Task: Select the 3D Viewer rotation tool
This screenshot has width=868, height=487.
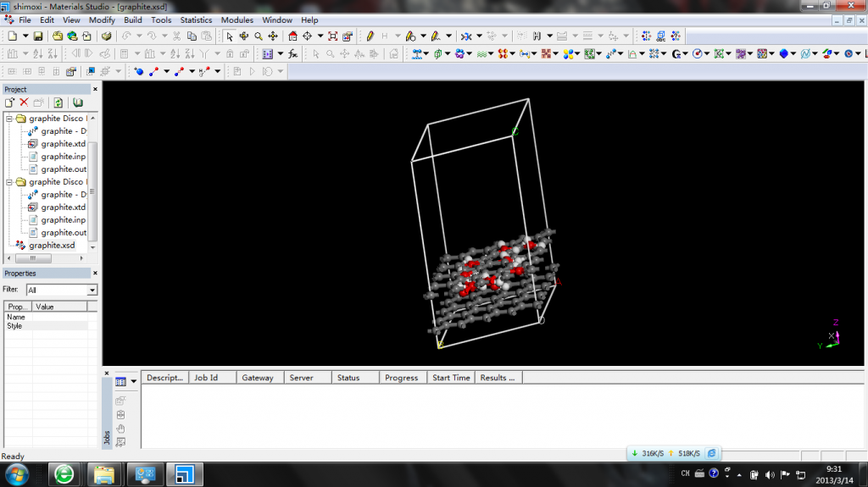Action: 243,36
